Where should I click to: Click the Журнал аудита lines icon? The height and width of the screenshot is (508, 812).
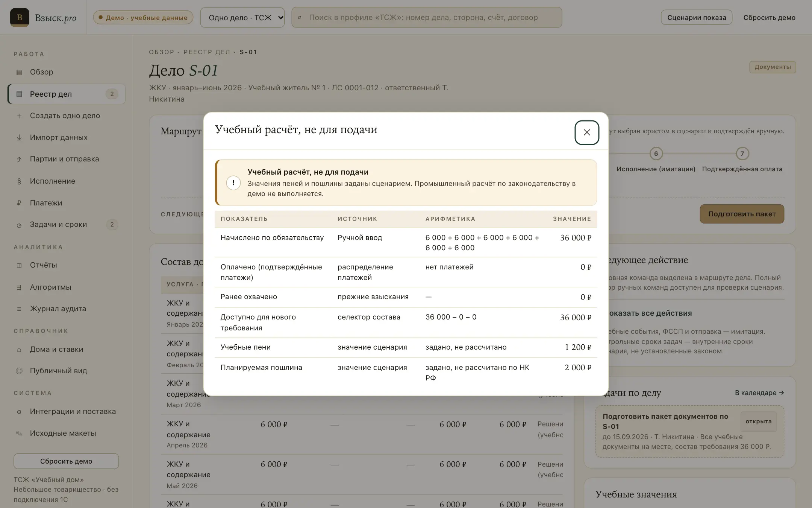(x=19, y=309)
